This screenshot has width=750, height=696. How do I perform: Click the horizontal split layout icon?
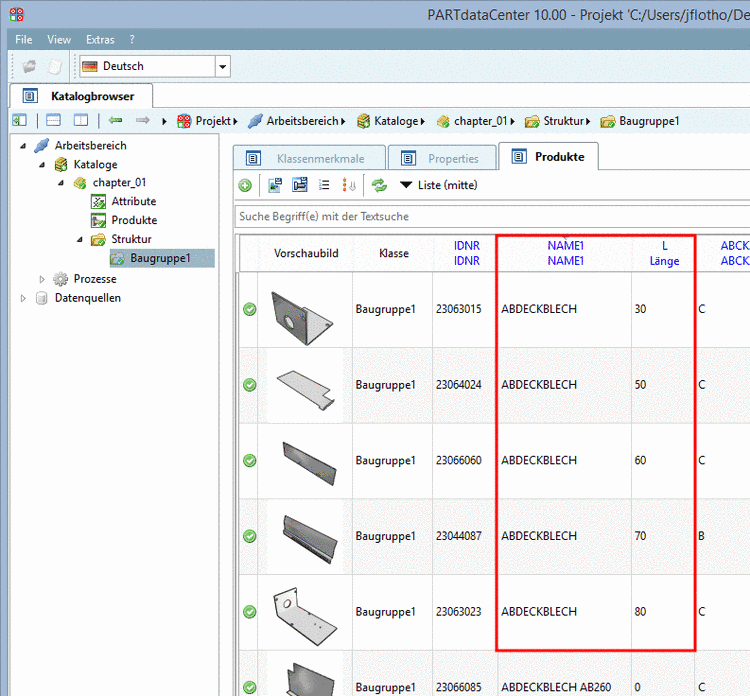53,121
